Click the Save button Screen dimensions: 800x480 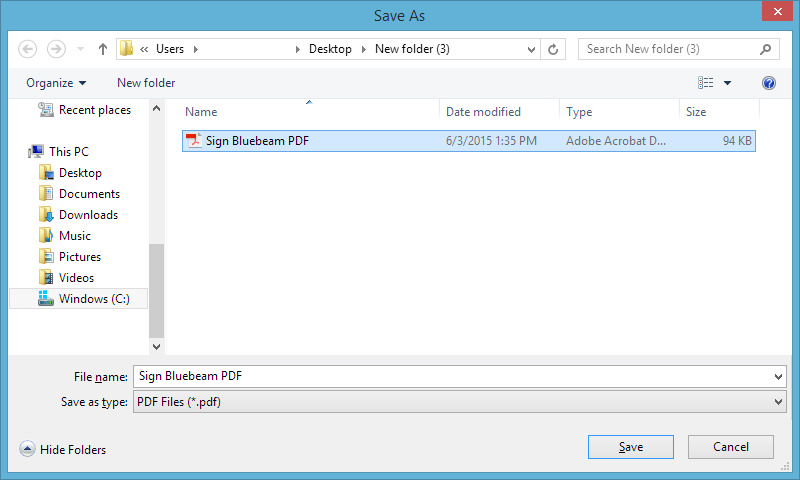click(631, 447)
